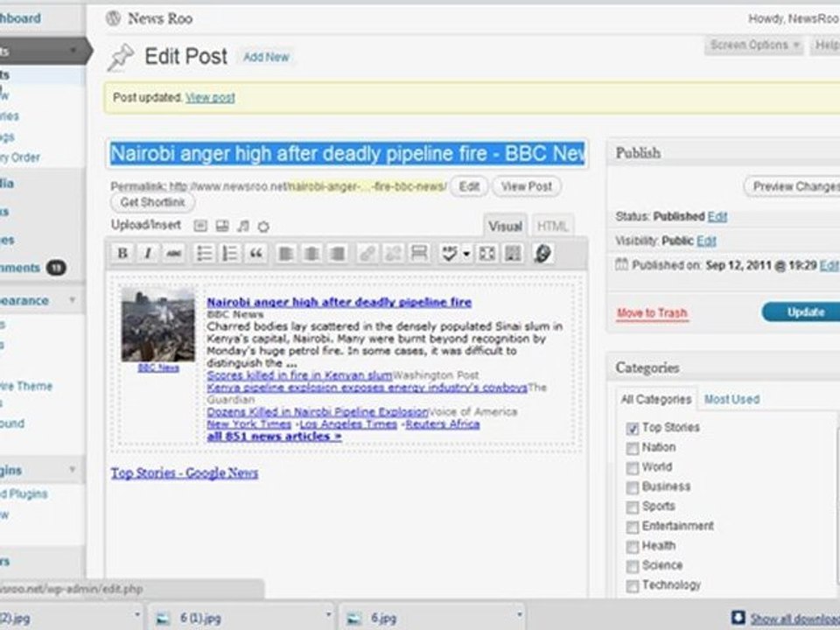
Task: Click the last dark icon in editor toolbar
Action: [x=542, y=254]
